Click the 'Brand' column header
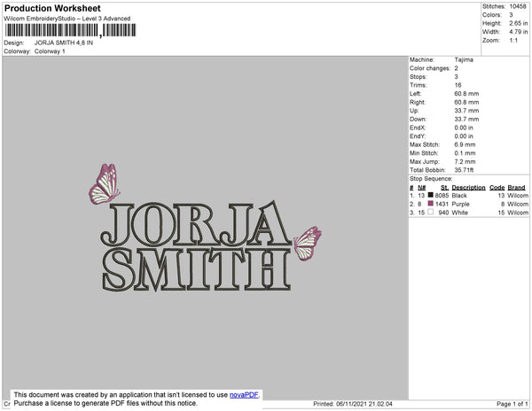This screenshot has width=532, height=411. pos(516,188)
